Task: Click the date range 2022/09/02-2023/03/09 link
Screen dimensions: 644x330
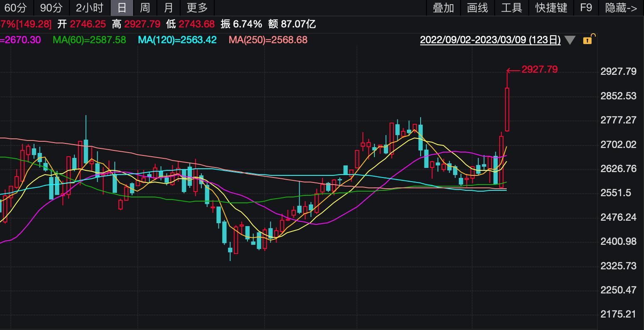Action: point(490,40)
